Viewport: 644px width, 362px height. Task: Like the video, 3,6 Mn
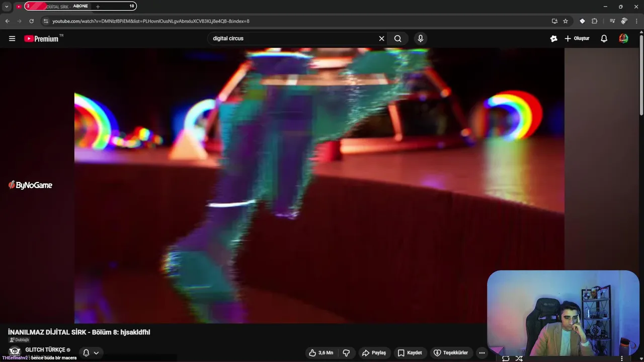[x=321, y=353]
